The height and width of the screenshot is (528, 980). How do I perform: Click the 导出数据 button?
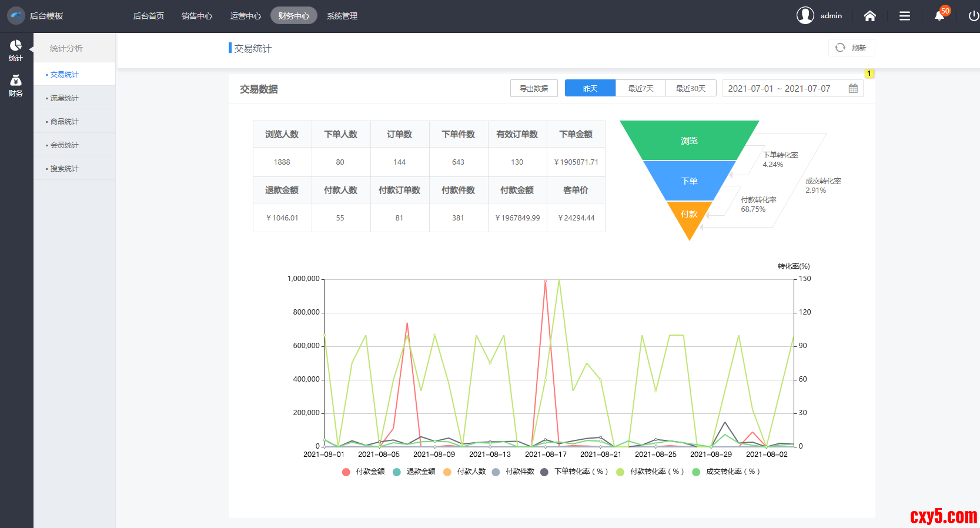coord(533,88)
